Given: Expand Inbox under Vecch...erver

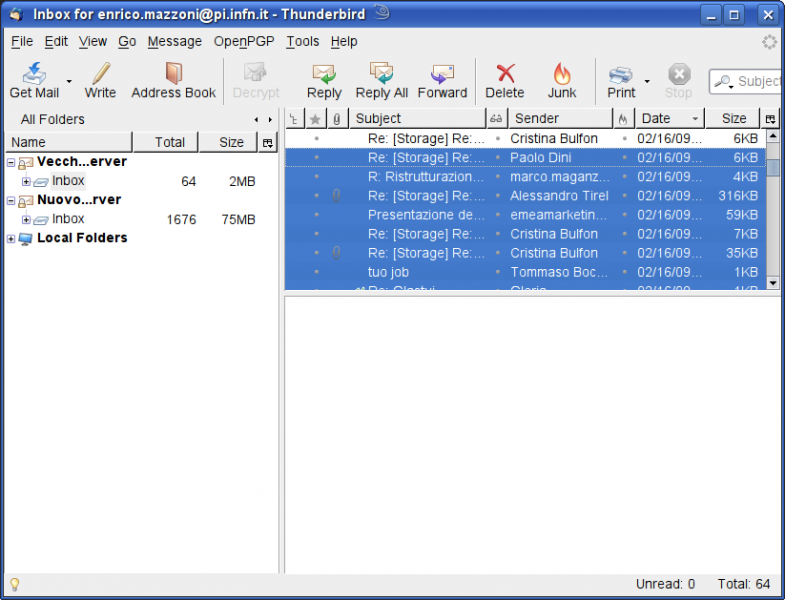Looking at the screenshot, I should pyautogui.click(x=26, y=181).
